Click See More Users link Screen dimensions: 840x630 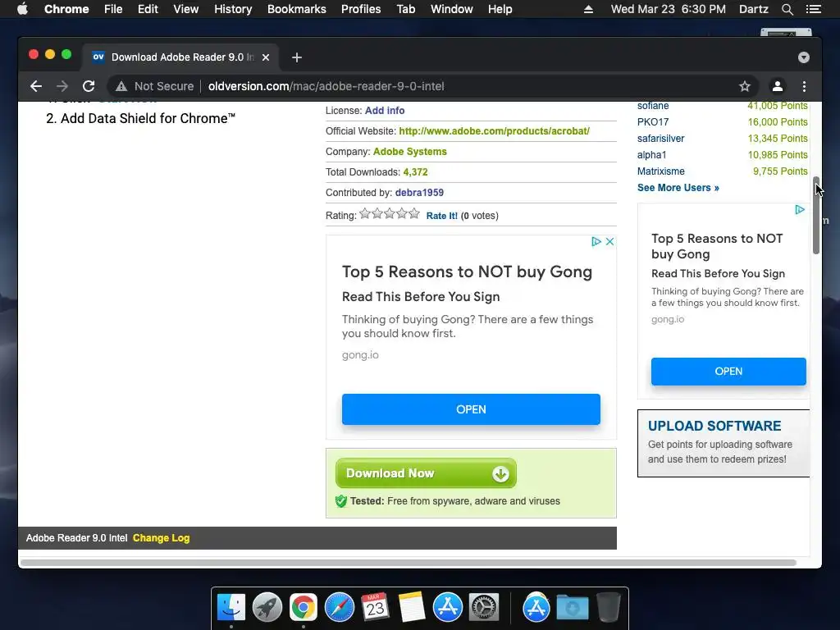678,188
